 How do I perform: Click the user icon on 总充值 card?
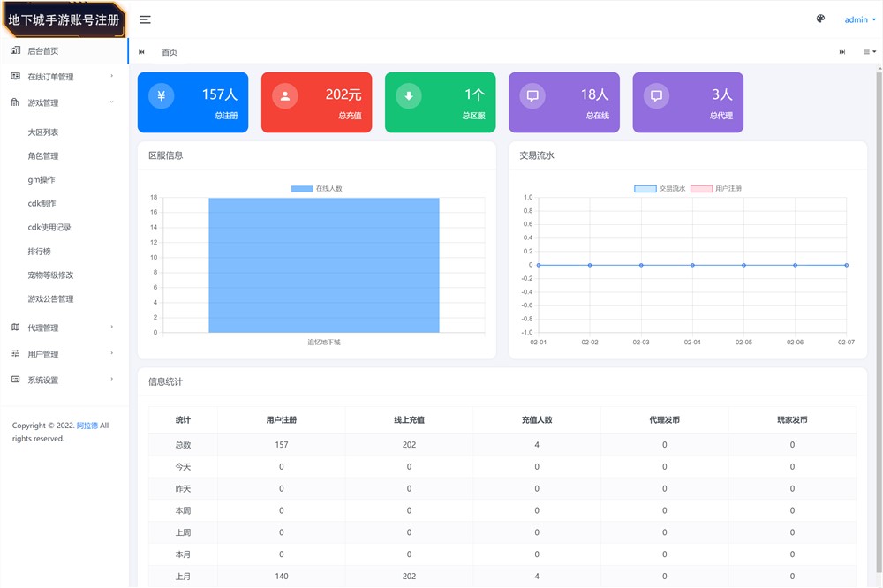pyautogui.click(x=284, y=96)
